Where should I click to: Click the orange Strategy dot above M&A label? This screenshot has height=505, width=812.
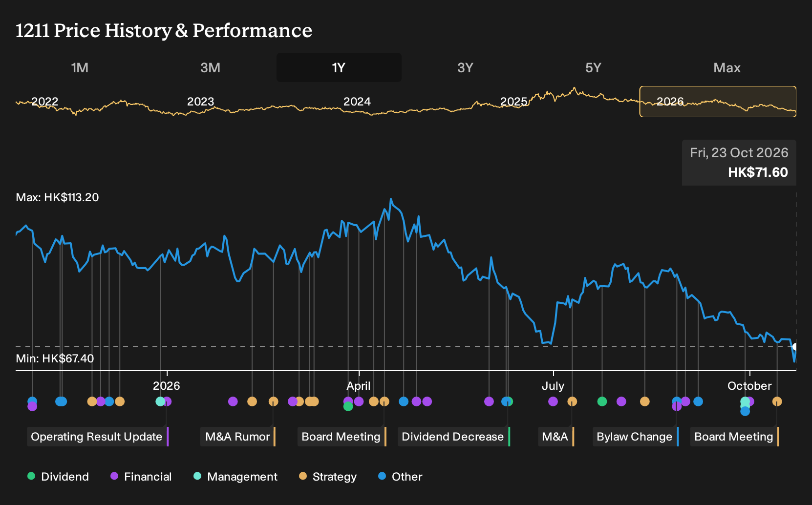(572, 401)
